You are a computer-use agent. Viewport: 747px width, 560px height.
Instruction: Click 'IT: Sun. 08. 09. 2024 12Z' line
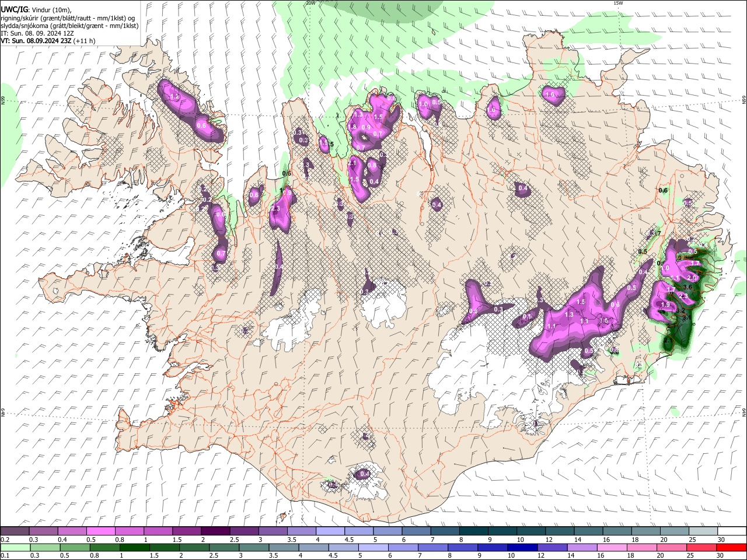pyautogui.click(x=37, y=33)
